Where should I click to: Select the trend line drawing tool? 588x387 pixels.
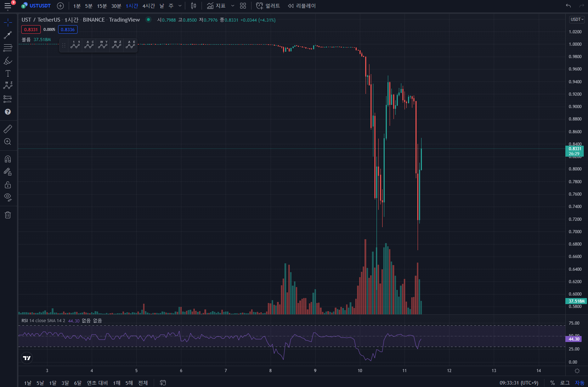[x=8, y=35]
